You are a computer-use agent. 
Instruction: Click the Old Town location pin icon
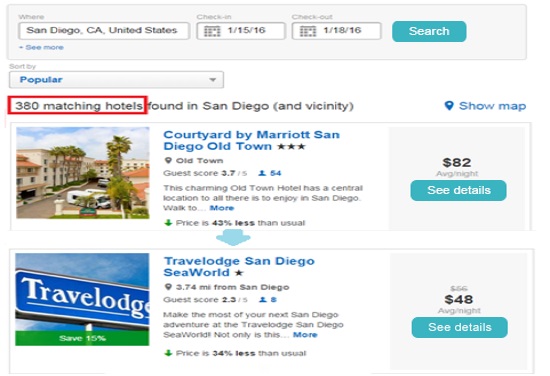(x=168, y=161)
